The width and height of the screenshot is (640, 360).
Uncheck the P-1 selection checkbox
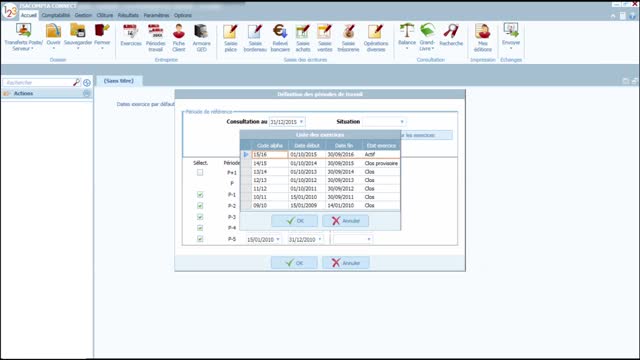200,195
